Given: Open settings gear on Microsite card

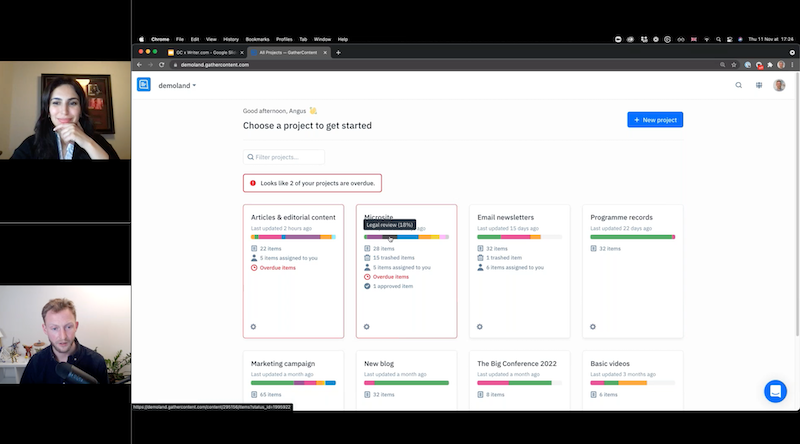Looking at the screenshot, I should (x=366, y=327).
